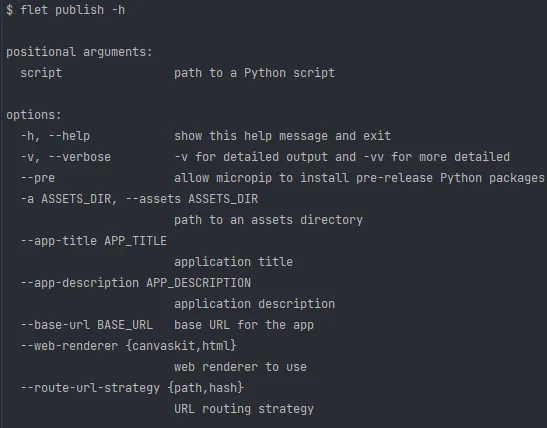This screenshot has height=428, width=547.
Task: Select the '--web-renderer {canvaskit,html}' option
Action: 129,346
